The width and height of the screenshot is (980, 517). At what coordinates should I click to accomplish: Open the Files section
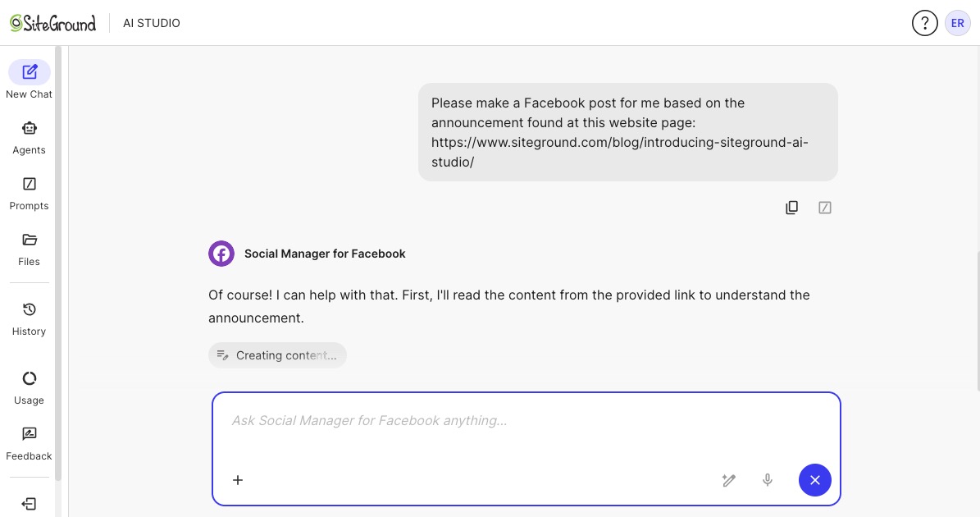[29, 246]
